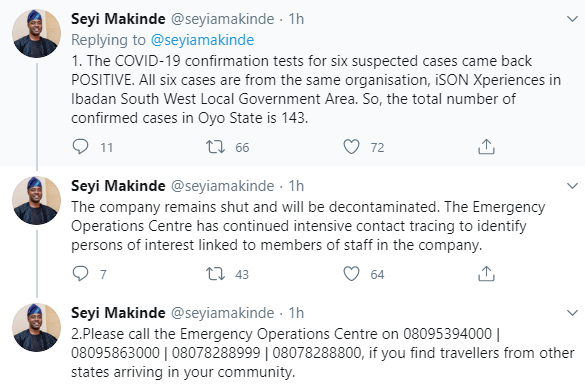This screenshot has height=392, width=585.
Task: Open the 1h timestamp on the first tweet
Action: coord(296,19)
